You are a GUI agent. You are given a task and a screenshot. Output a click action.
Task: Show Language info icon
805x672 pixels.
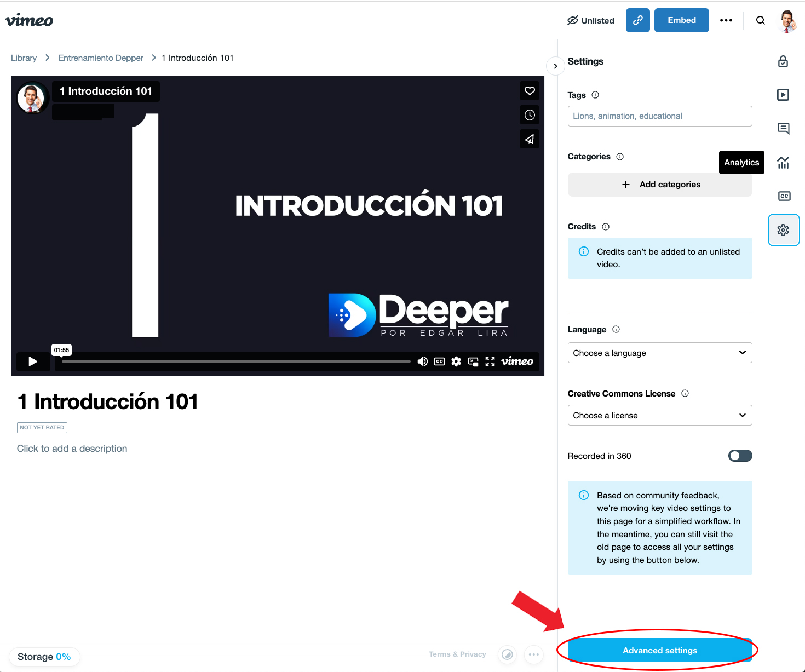coord(616,329)
